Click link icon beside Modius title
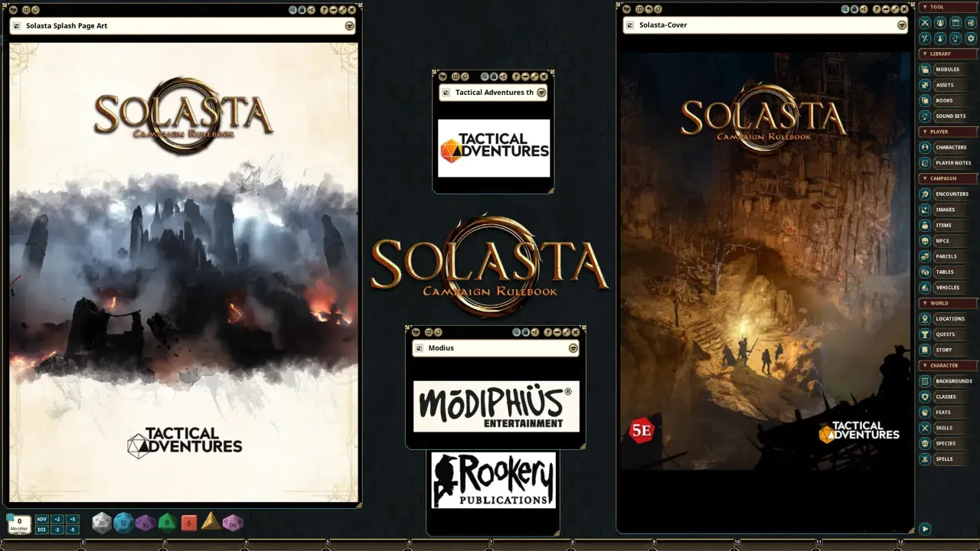Viewport: 980px width, 551px height. [419, 348]
